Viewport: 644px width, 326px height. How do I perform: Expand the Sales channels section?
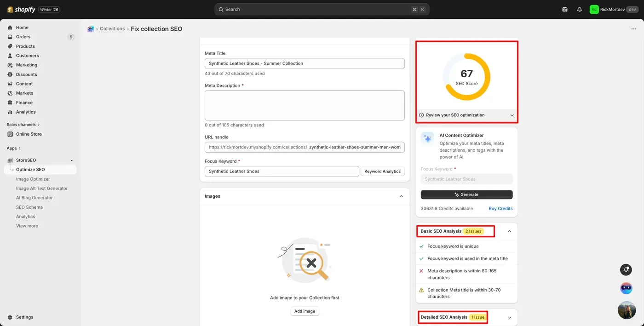[x=23, y=125]
